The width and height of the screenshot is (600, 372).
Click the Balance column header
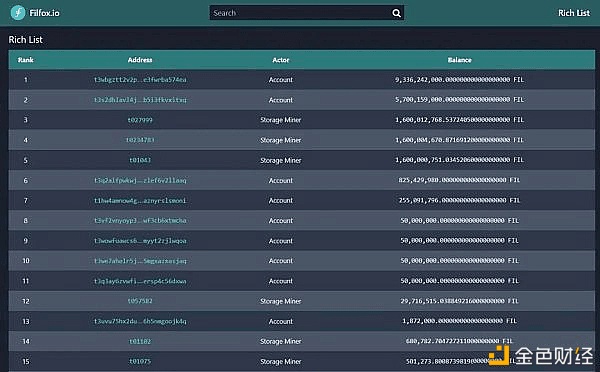tap(460, 60)
